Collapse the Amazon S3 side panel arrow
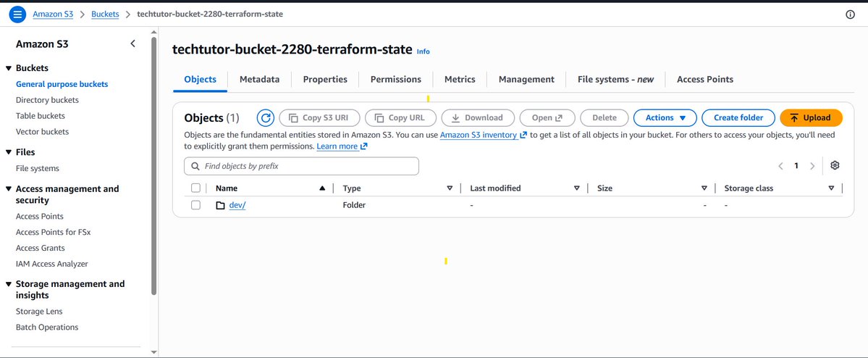The image size is (868, 358). 133,43
